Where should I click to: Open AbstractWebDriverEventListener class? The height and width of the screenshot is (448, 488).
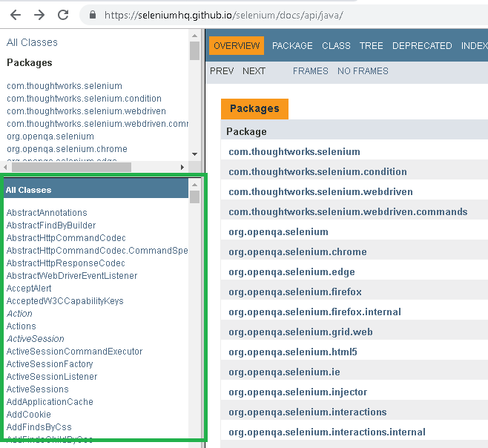(72, 275)
